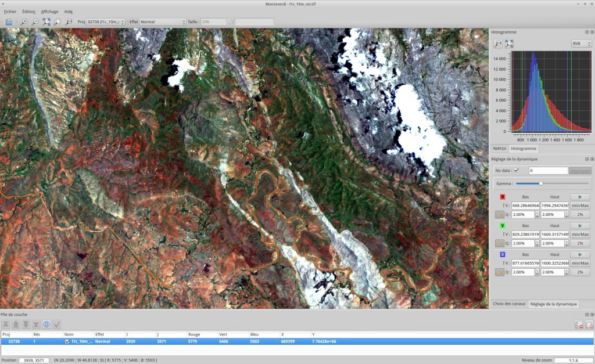Viewport: 595px width, 364px height.
Task: Click the delete layer icon in layer stack
Action: click(x=579, y=325)
